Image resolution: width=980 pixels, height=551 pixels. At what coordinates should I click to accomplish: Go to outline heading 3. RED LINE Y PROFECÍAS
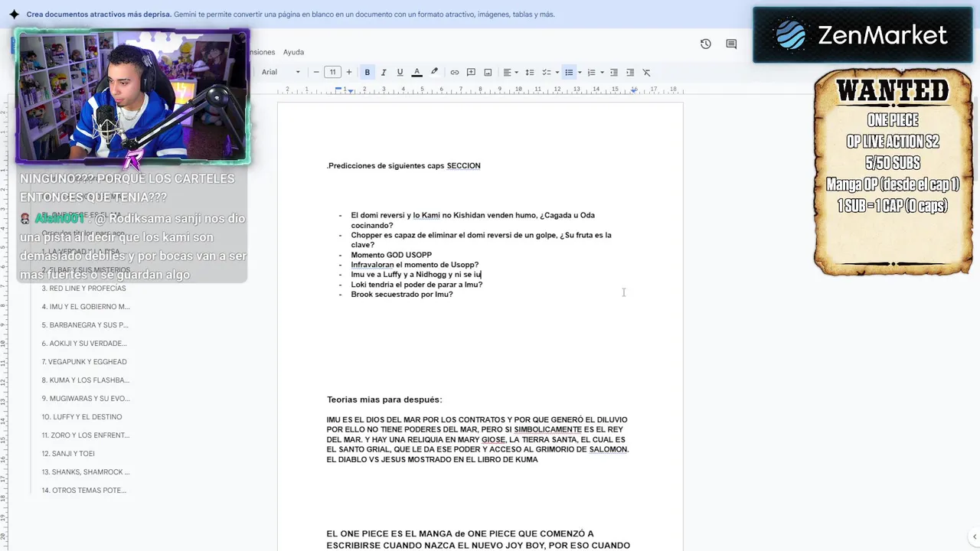click(84, 289)
